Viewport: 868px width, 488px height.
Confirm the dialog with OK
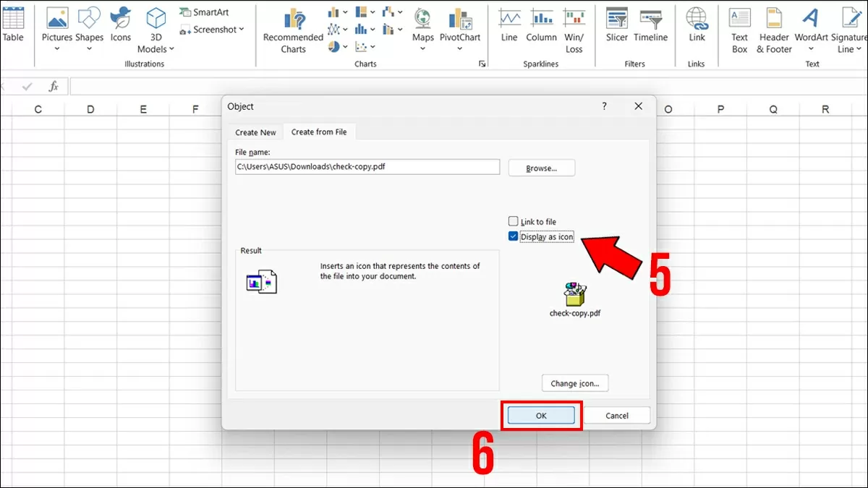pos(541,416)
